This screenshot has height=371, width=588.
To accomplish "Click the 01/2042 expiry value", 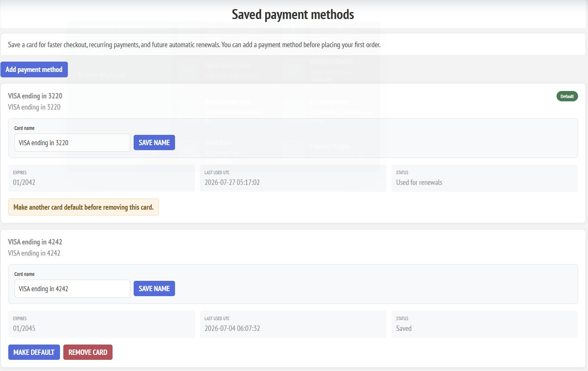I will click(x=24, y=182).
